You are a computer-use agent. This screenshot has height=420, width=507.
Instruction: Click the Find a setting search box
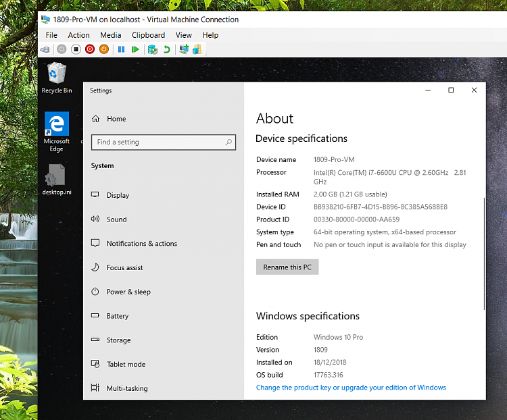point(164,142)
